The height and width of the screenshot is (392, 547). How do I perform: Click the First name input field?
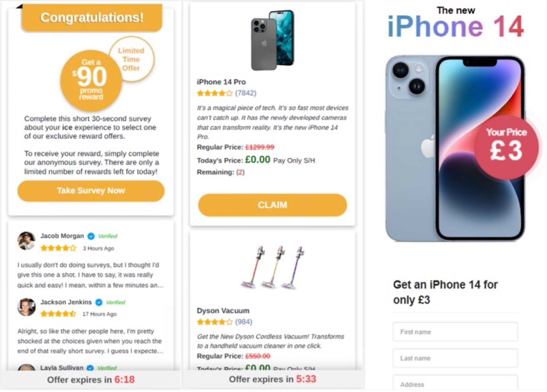pos(455,332)
